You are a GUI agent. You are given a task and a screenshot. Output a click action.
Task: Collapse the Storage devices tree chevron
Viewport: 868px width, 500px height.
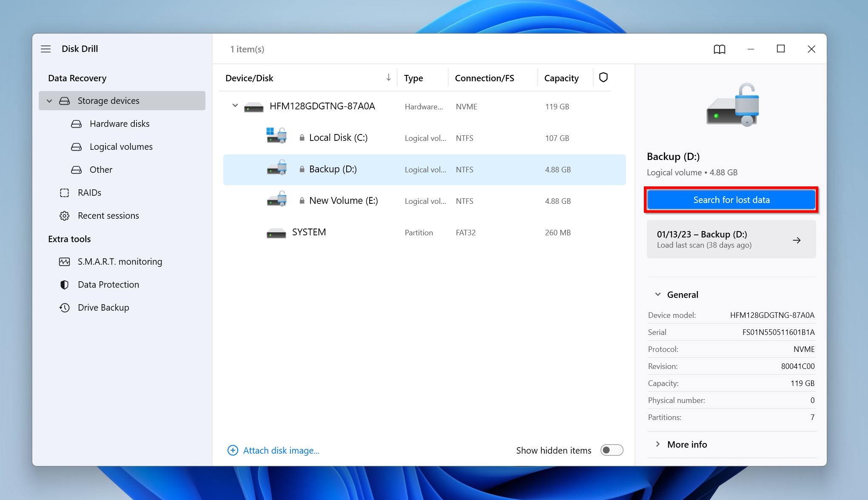(49, 101)
